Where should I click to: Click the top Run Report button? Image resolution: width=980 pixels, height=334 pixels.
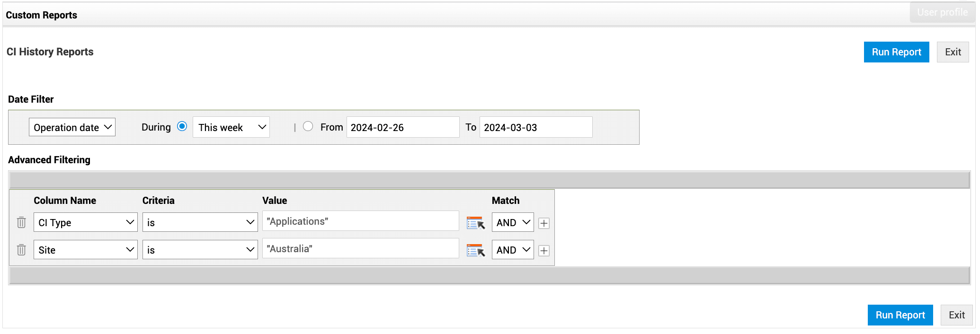point(896,52)
